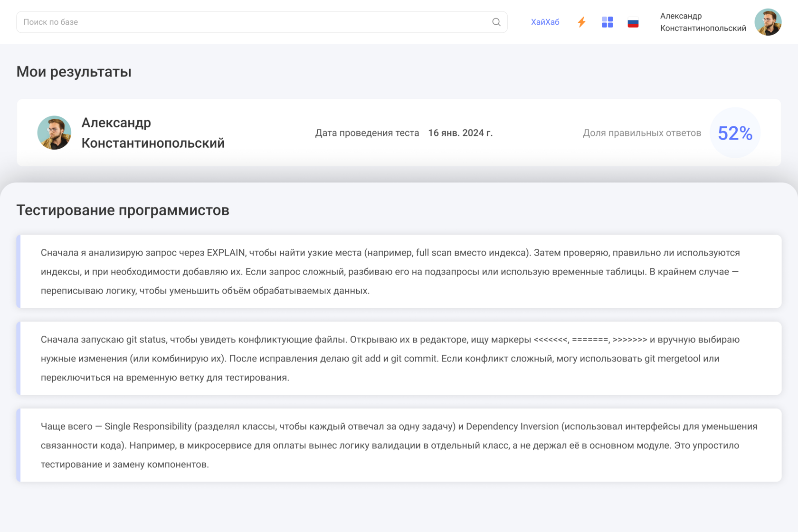Click the header profile avatar
This screenshot has height=532, width=798.
768,22
